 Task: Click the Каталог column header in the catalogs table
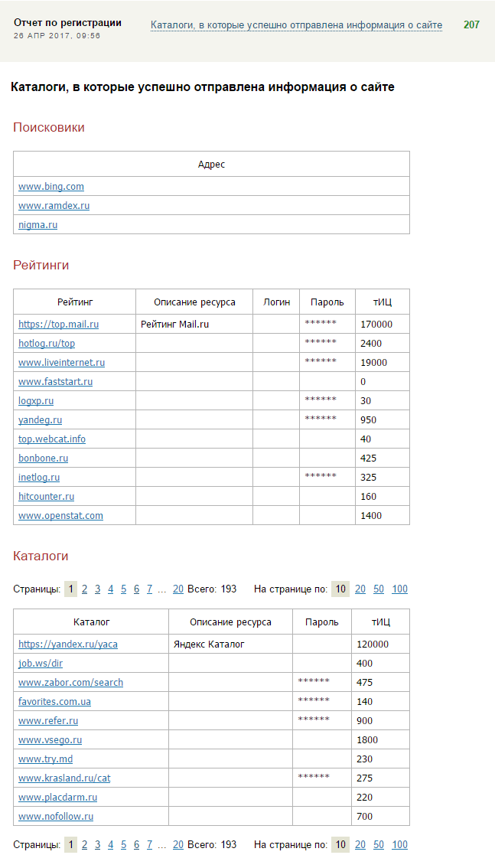(x=91, y=622)
